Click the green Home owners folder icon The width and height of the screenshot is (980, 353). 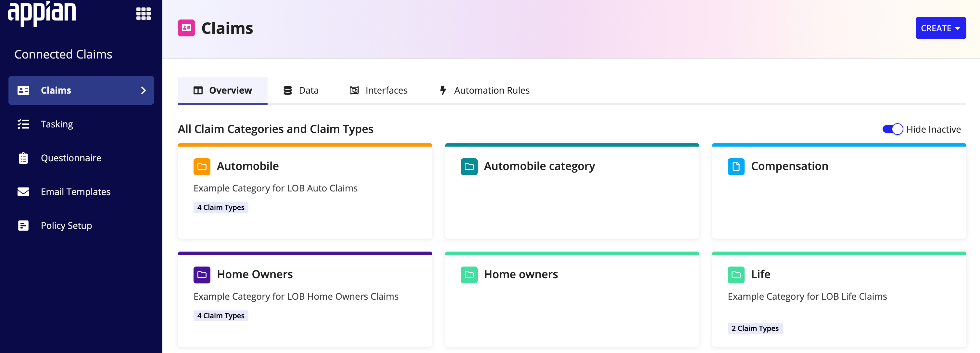[469, 275]
